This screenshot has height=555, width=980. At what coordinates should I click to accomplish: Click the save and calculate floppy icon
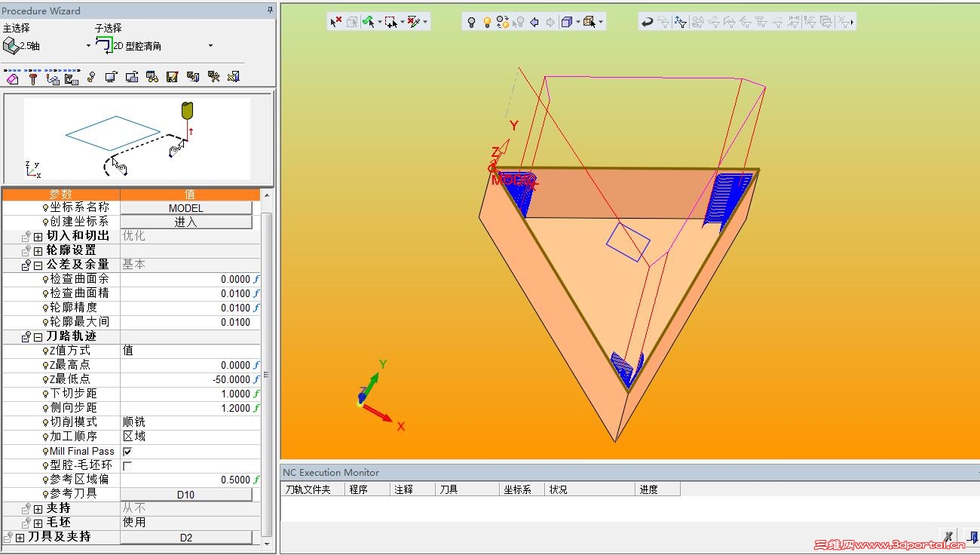pos(173,77)
